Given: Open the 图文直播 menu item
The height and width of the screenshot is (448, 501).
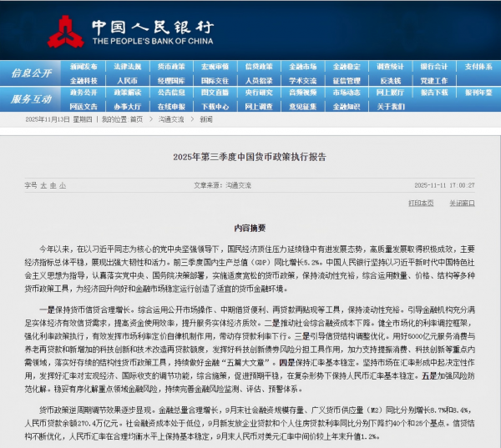Looking at the screenshot, I should tap(215, 93).
